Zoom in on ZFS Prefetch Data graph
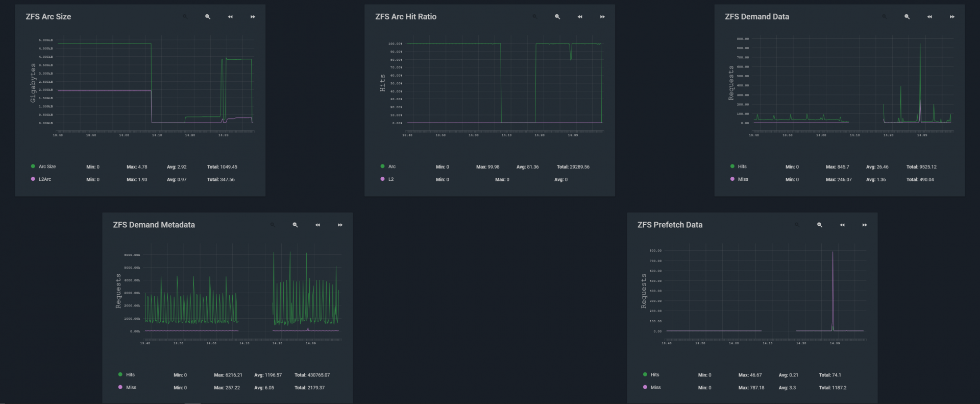 click(x=820, y=225)
